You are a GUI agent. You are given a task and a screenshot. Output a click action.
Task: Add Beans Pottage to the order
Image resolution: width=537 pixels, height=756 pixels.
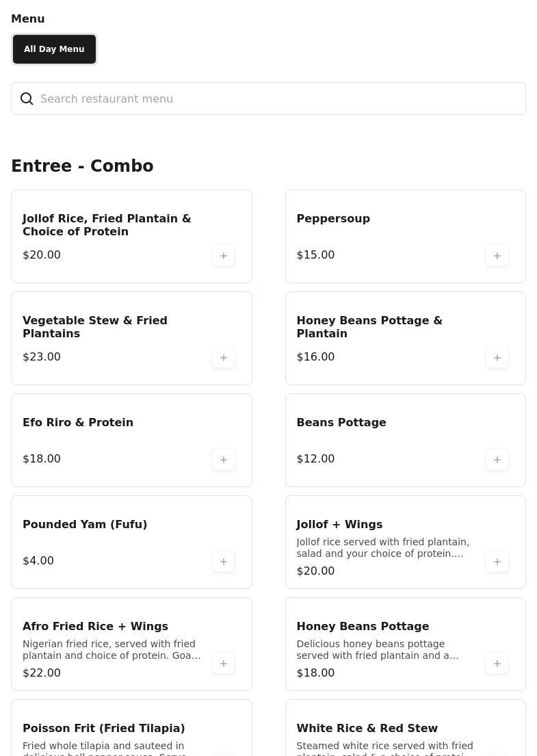coord(497,460)
